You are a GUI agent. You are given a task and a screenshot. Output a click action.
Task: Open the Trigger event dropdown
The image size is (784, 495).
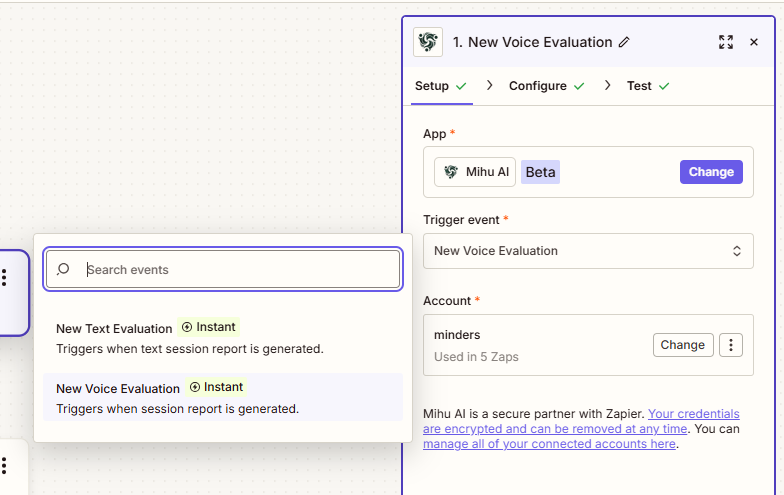point(588,251)
